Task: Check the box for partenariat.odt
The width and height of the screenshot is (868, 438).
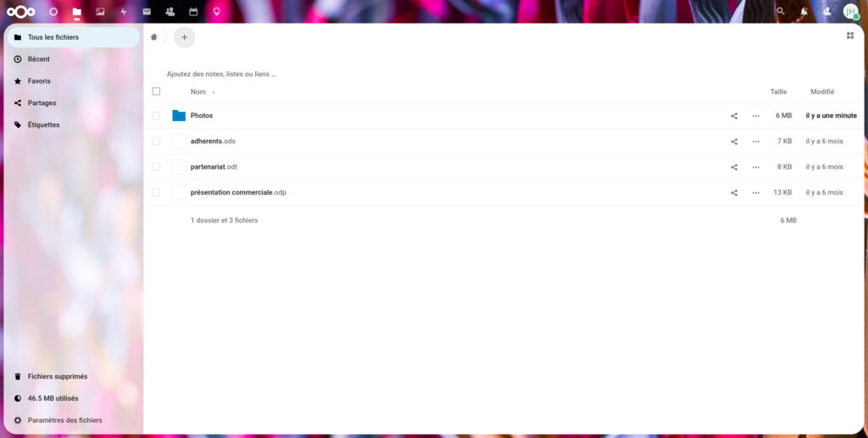Action: pyautogui.click(x=156, y=167)
